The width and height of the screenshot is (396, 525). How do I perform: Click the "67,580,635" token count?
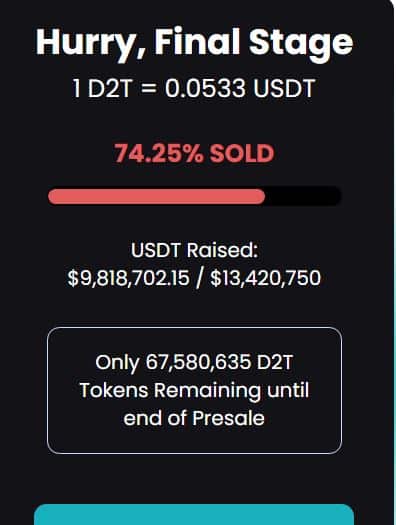pyautogui.click(x=198, y=363)
